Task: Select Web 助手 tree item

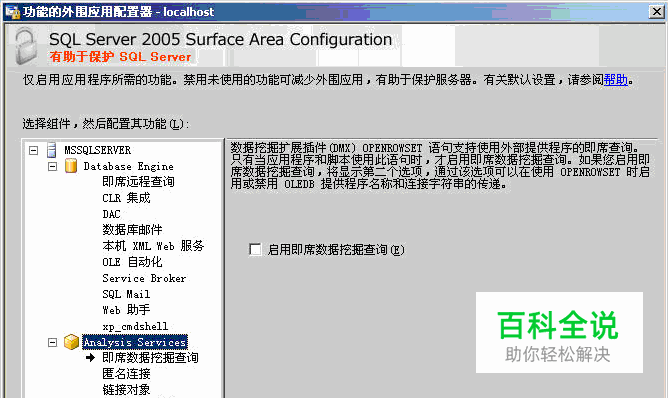Action: pos(126,310)
